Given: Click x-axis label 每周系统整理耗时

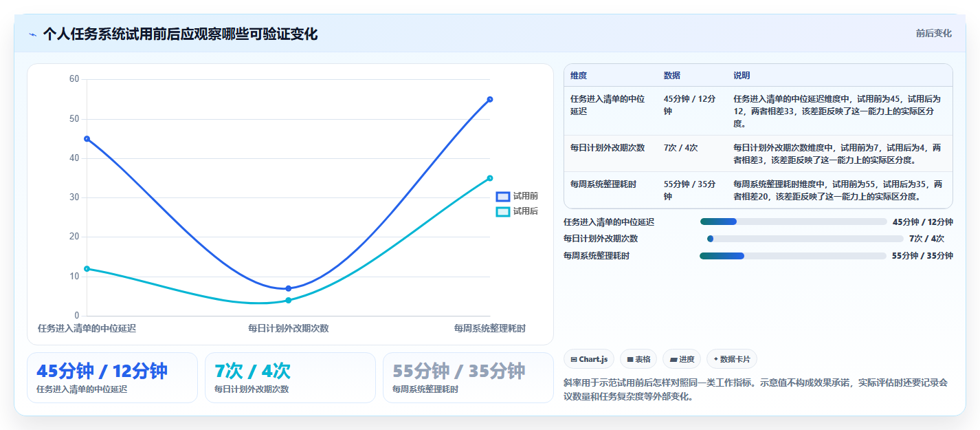Looking at the screenshot, I should [490, 328].
